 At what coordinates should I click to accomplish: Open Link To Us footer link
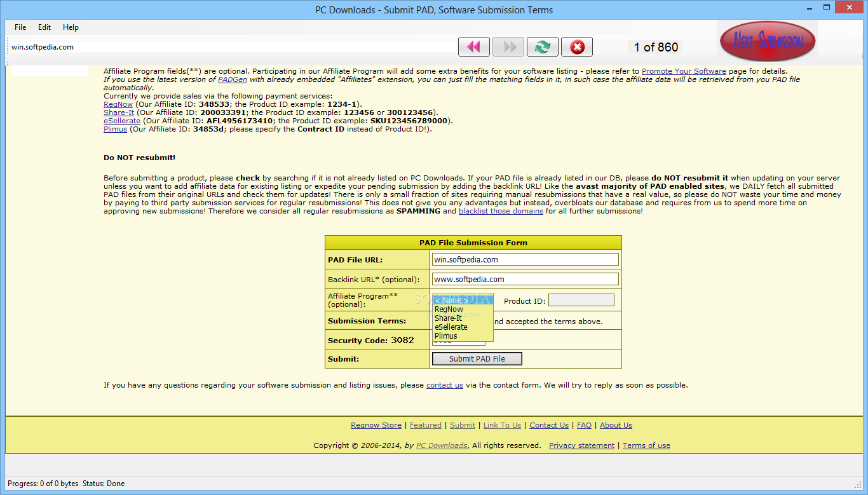502,425
